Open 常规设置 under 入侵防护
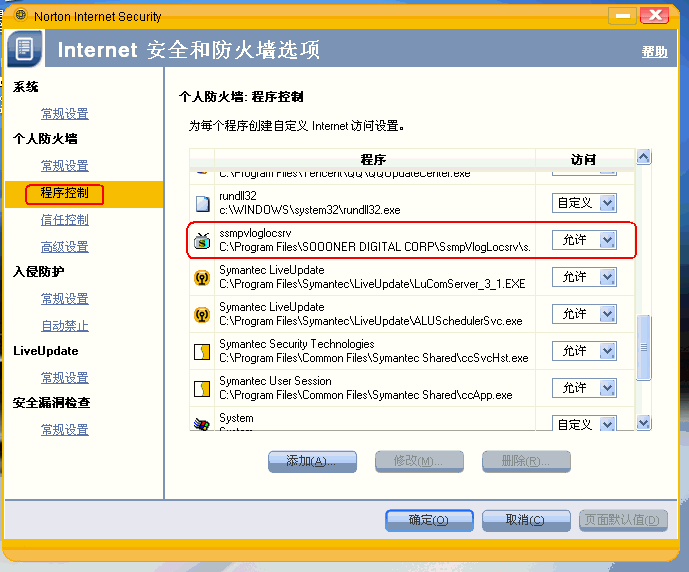 (x=65, y=299)
